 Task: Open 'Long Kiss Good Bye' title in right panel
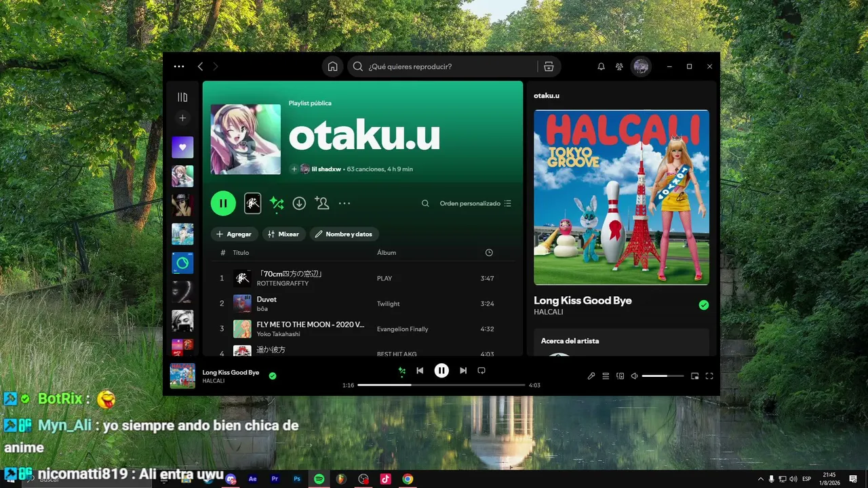[583, 300]
